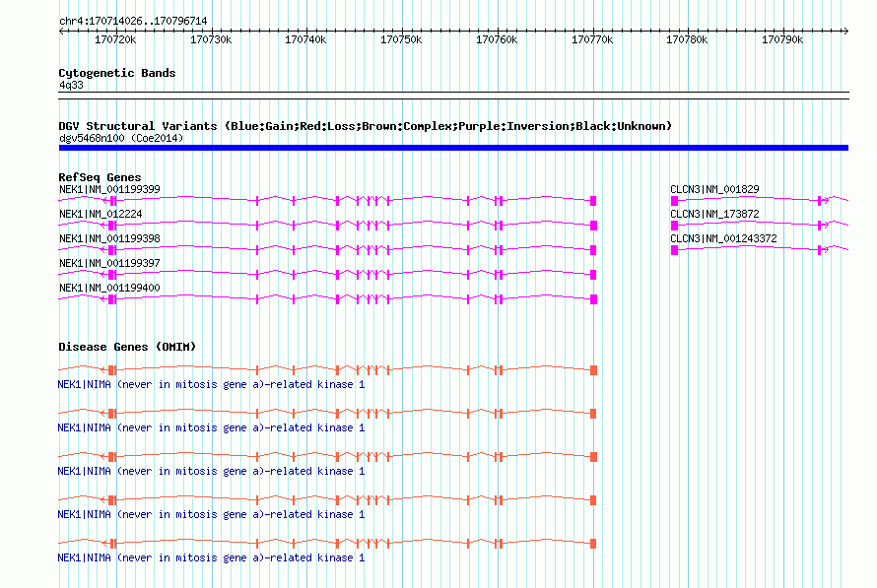Image resolution: width=877 pixels, height=588 pixels.
Task: Click the Disease Genes (OMIM) track title
Action: coord(127,347)
